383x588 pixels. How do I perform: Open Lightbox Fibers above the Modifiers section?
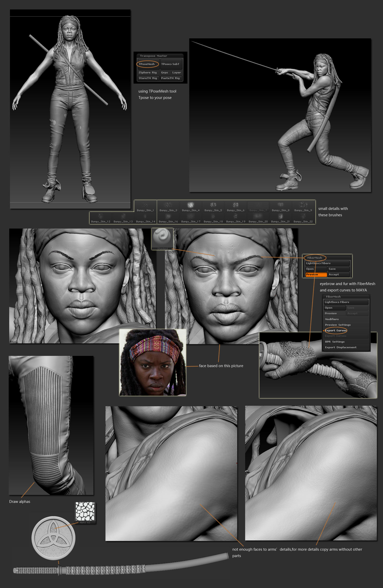(346, 302)
